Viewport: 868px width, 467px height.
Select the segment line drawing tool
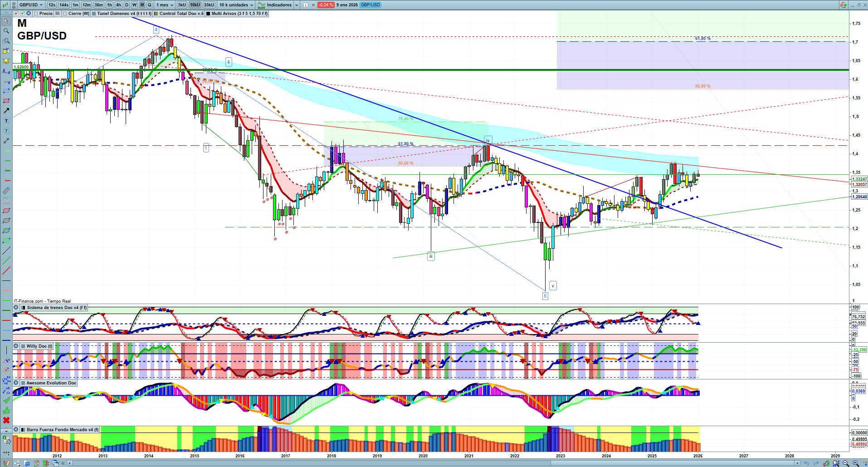click(x=6, y=141)
